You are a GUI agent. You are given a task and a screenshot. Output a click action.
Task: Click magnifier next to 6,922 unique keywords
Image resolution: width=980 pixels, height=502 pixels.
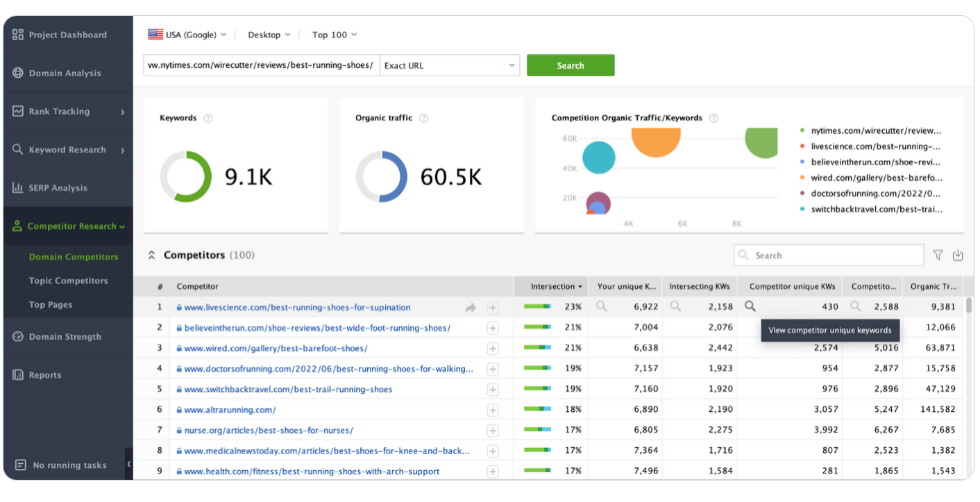[x=602, y=306]
